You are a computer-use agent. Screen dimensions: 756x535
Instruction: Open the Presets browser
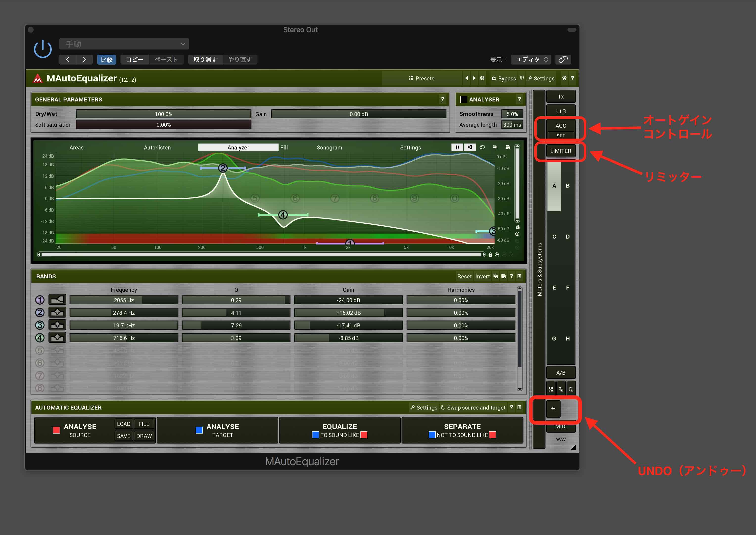(x=422, y=78)
